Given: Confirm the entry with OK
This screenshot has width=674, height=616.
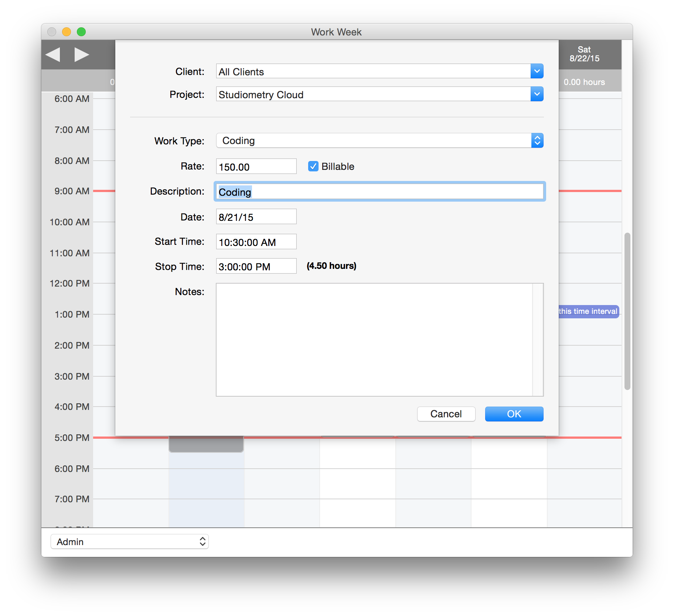Looking at the screenshot, I should [514, 414].
